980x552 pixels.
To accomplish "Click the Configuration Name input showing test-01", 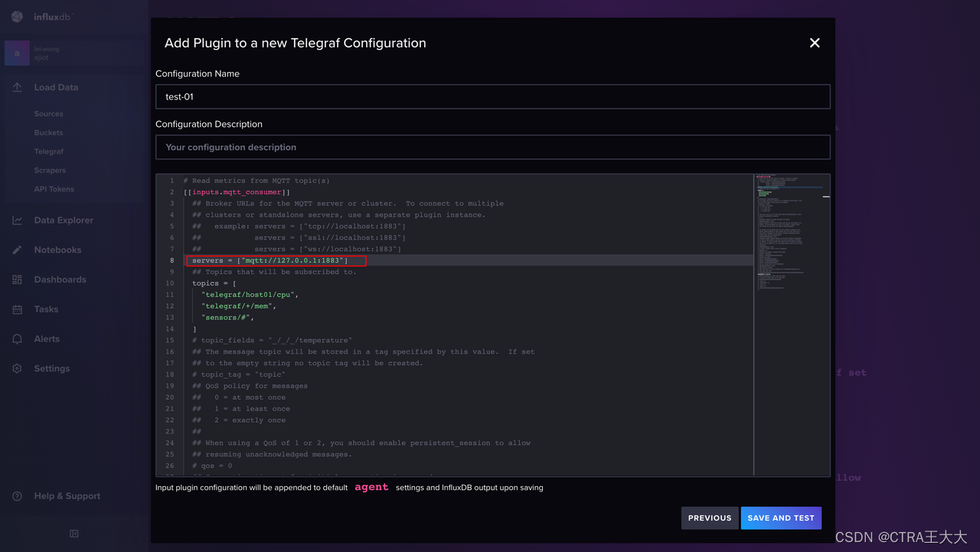I will [492, 96].
